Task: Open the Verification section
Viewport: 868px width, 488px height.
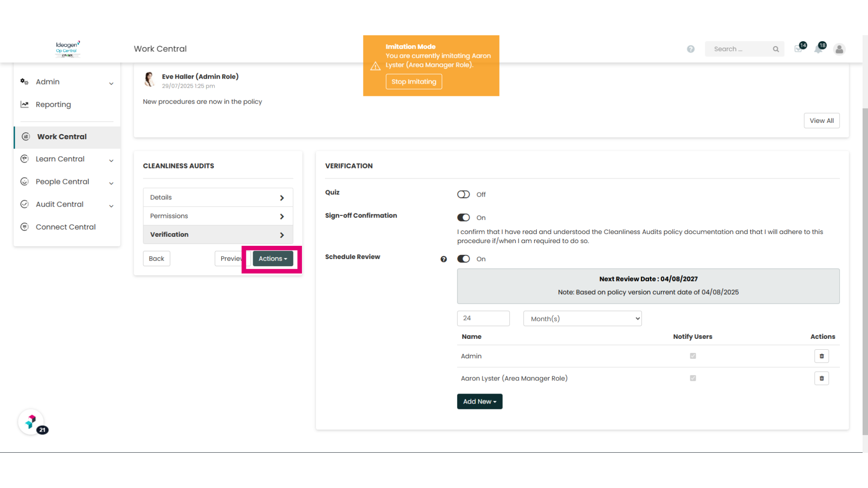Action: point(218,235)
